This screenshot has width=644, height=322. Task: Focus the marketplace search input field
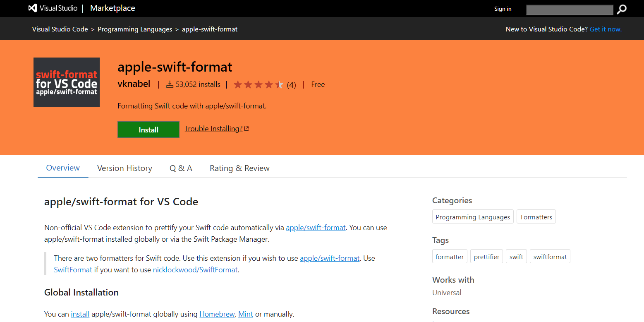569,10
